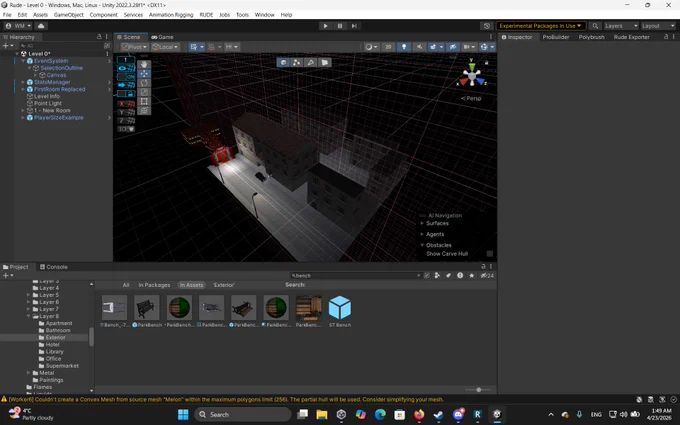The width and height of the screenshot is (680, 425).
Task: Toggle hidden packages visibility count 24
Action: point(487,275)
